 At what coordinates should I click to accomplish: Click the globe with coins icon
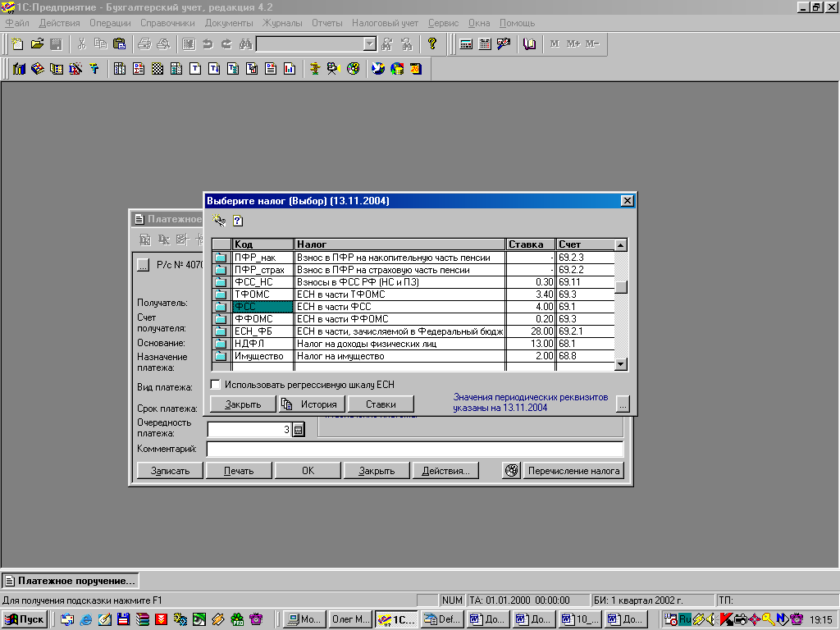[x=397, y=69]
